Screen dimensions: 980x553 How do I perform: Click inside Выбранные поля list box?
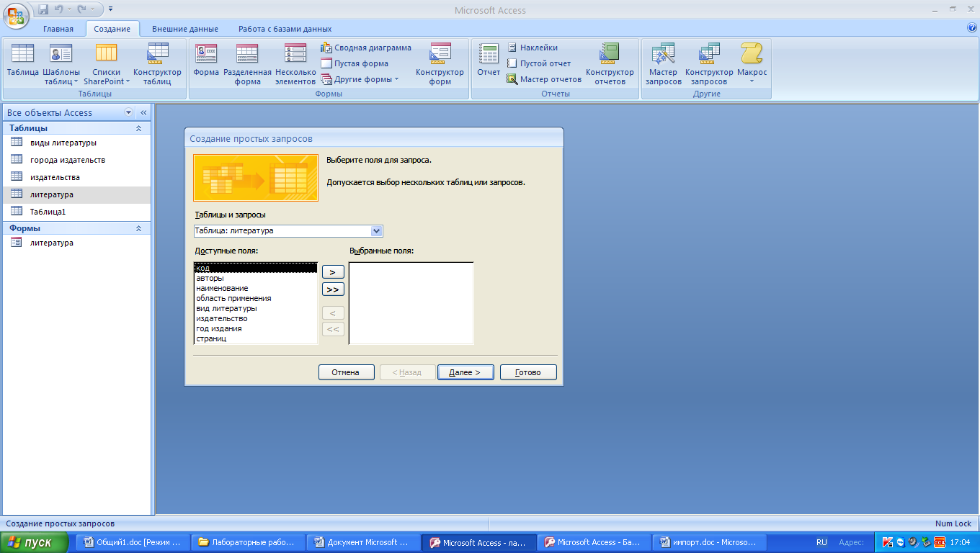coord(411,303)
